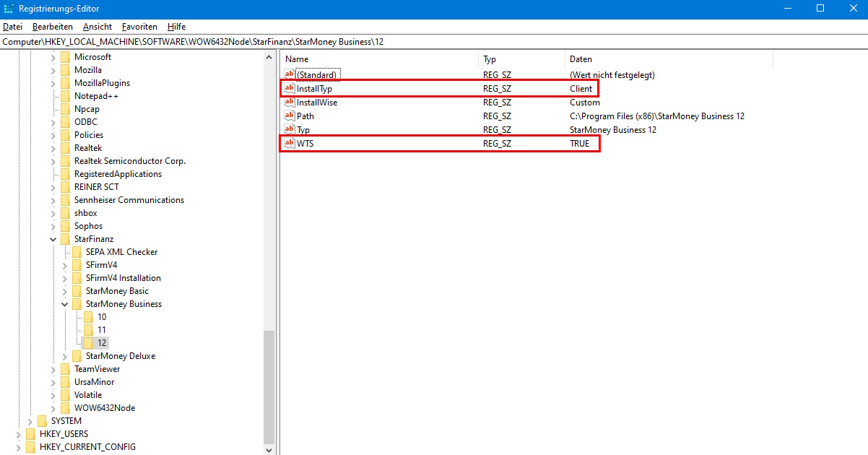This screenshot has height=455, width=868.
Task: Select the SFirmV4 Installation key
Action: click(123, 278)
